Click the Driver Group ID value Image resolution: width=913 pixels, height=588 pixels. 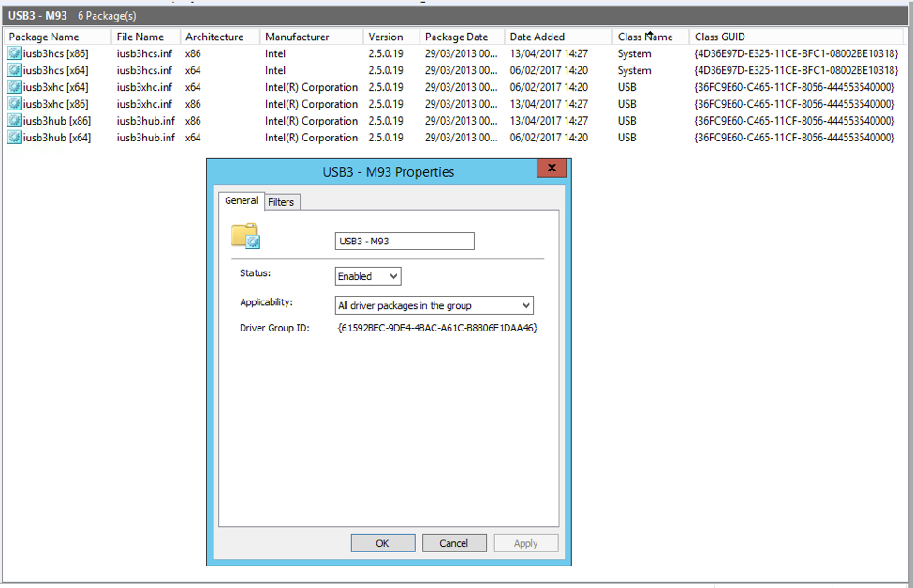437,328
